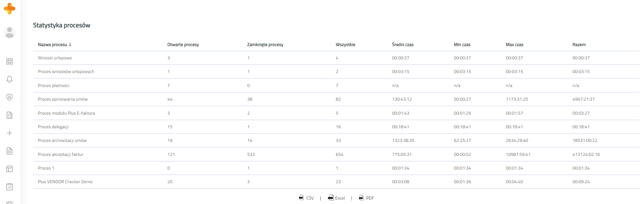
Task: Select the Plus VENDOR Checker Demo row
Action: coord(65,182)
